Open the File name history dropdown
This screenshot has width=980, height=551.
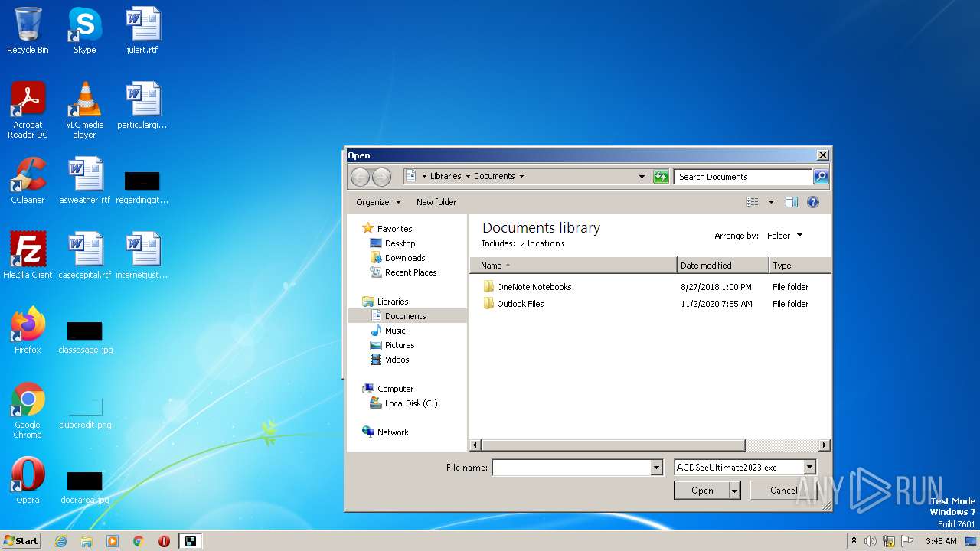(x=656, y=468)
